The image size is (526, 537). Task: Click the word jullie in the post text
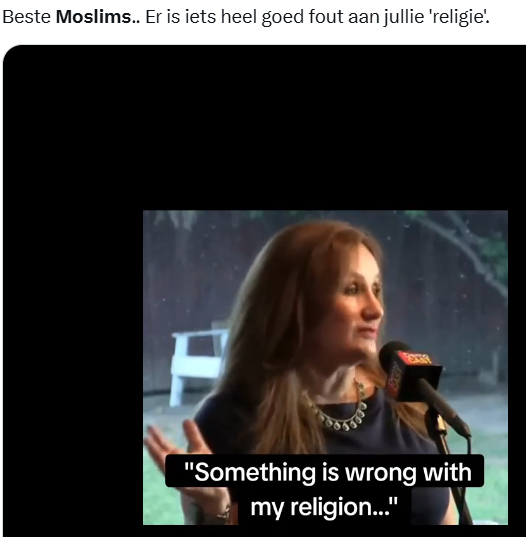coord(403,18)
